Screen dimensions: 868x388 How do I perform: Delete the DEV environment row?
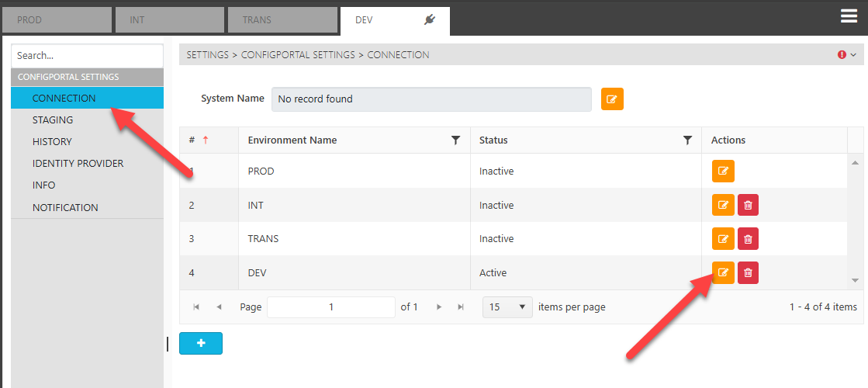click(748, 272)
